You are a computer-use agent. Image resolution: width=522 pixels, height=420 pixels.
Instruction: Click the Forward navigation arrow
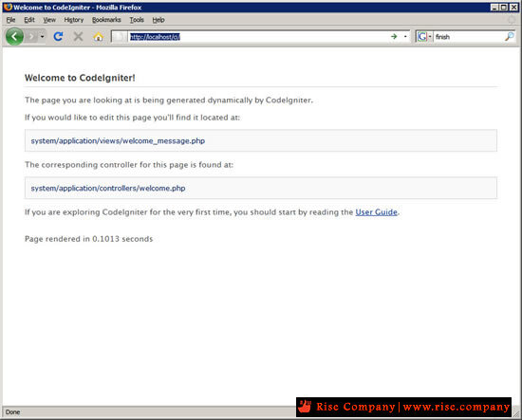pyautogui.click(x=31, y=36)
